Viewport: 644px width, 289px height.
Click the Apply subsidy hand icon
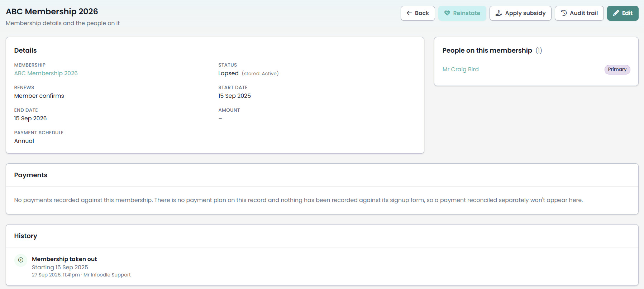click(498, 13)
